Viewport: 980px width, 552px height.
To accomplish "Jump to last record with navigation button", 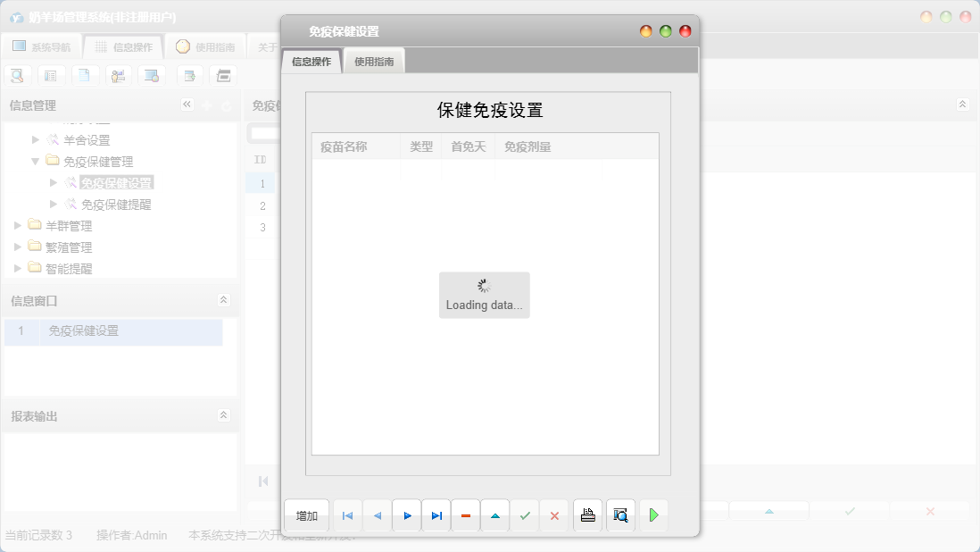I will (x=436, y=515).
